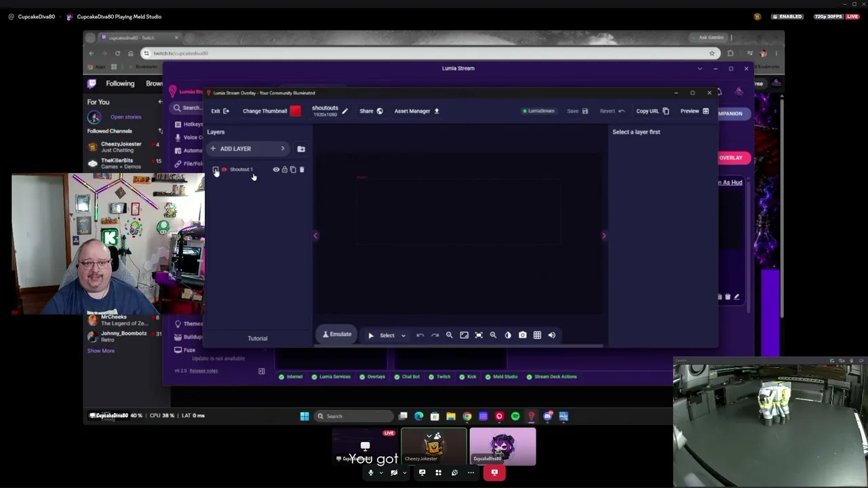Open the Select tool dropdown

(403, 335)
